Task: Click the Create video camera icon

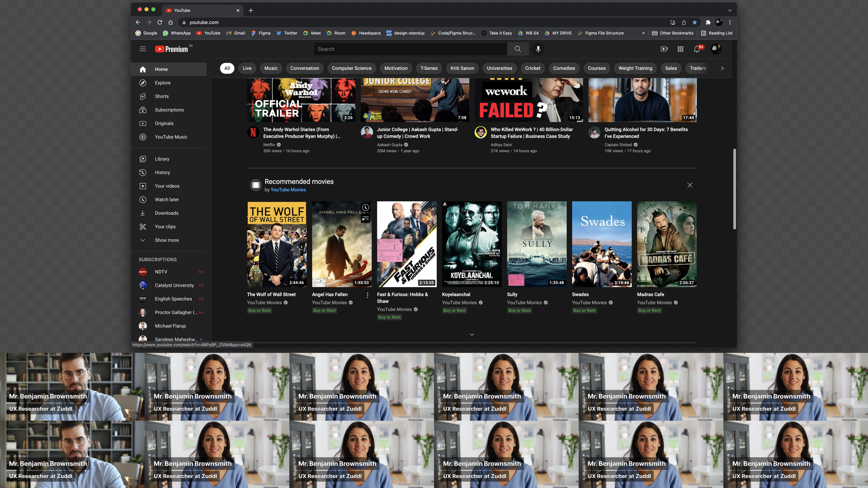Action: tap(664, 49)
